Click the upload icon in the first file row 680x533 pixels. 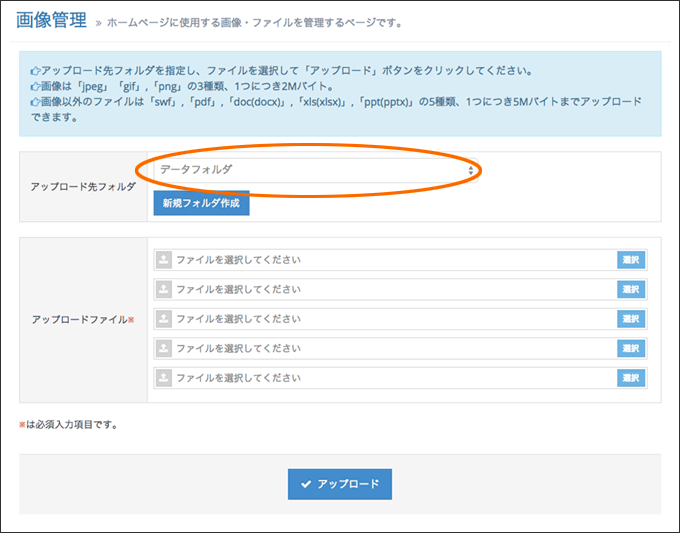[163, 260]
